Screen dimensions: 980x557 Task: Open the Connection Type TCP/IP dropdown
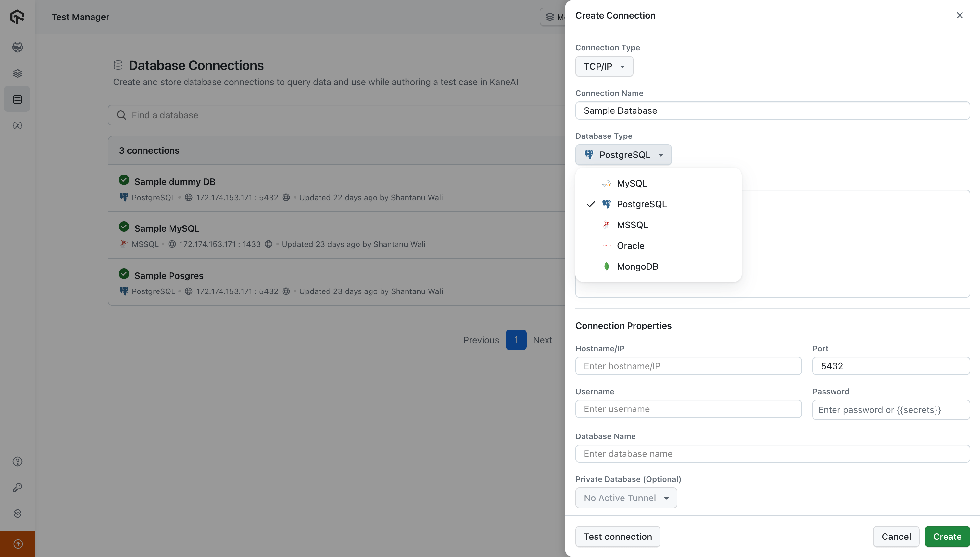pyautogui.click(x=604, y=66)
